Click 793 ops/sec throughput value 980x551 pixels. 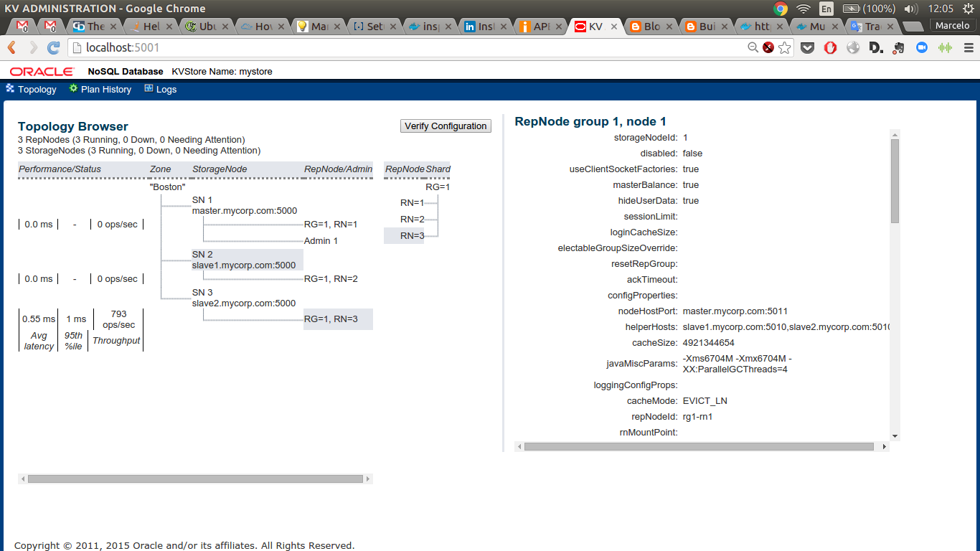pyautogui.click(x=119, y=319)
